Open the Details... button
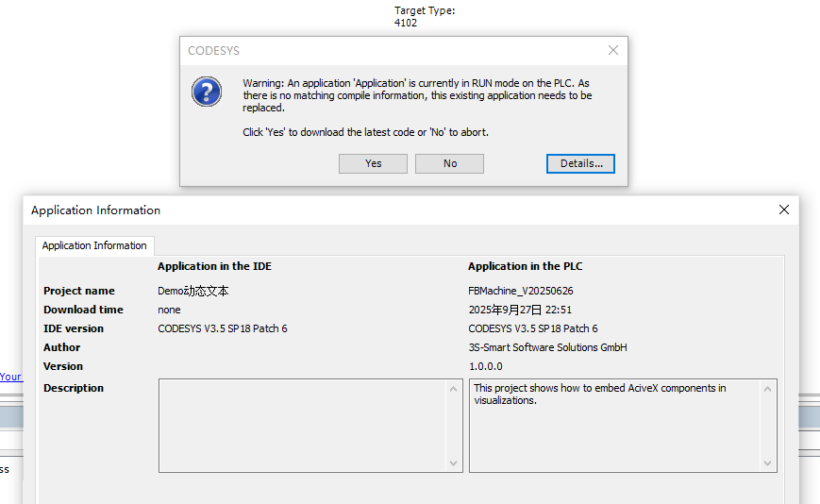This screenshot has height=504, width=820. click(x=580, y=163)
